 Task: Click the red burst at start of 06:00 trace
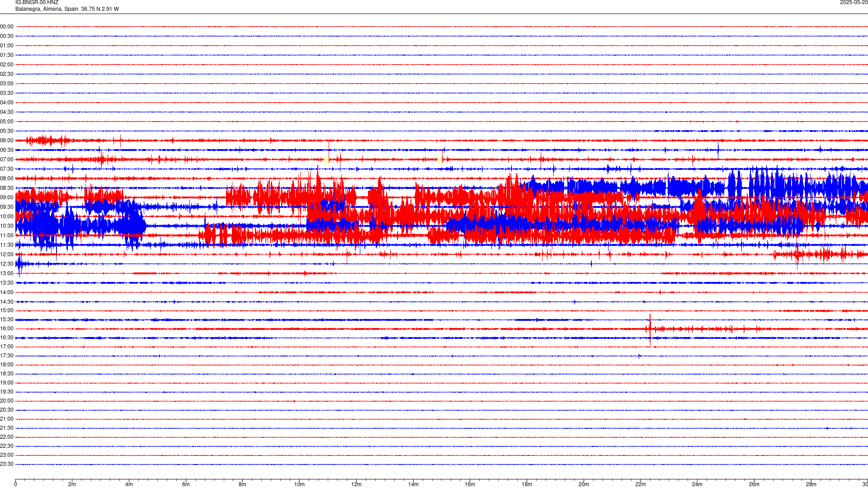coord(47,141)
